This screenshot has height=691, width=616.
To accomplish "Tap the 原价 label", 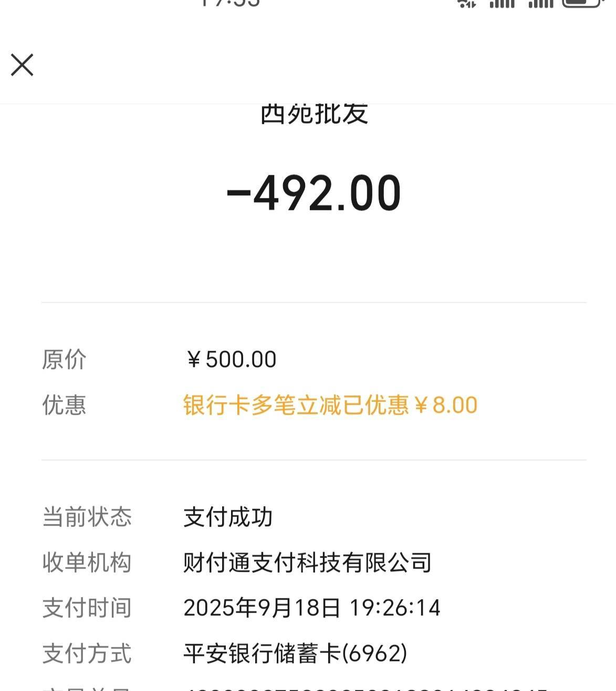I will (x=64, y=360).
